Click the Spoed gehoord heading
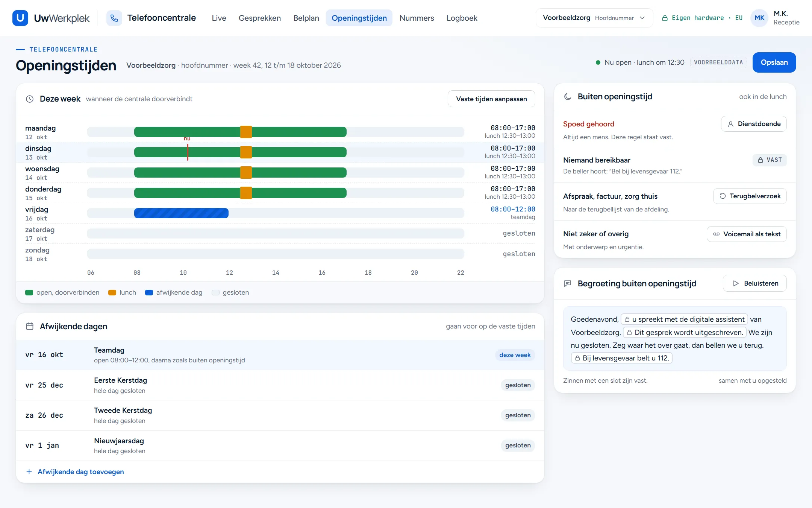The image size is (812, 508). [x=589, y=124]
